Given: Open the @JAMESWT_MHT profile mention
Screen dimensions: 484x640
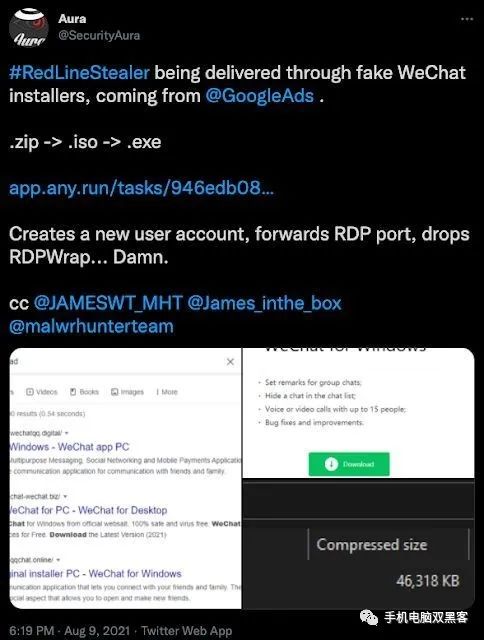Looking at the screenshot, I should 108,303.
